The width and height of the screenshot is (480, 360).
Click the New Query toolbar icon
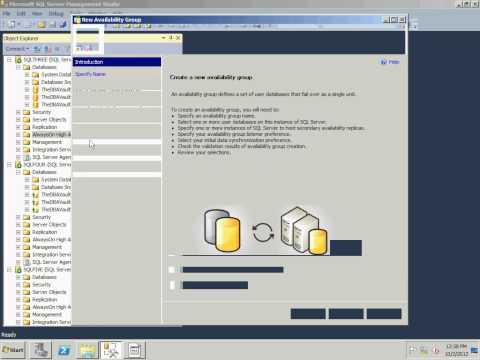pyautogui.click(x=12, y=24)
